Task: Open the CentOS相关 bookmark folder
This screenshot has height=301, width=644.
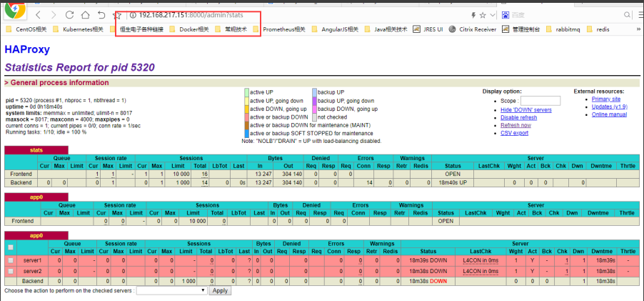Action: coord(26,29)
